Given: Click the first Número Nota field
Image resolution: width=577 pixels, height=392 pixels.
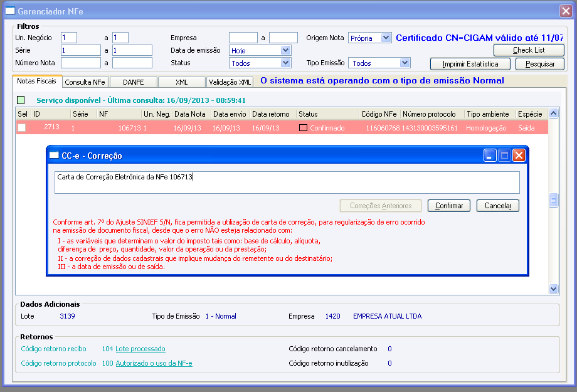Looking at the screenshot, I should click(80, 63).
